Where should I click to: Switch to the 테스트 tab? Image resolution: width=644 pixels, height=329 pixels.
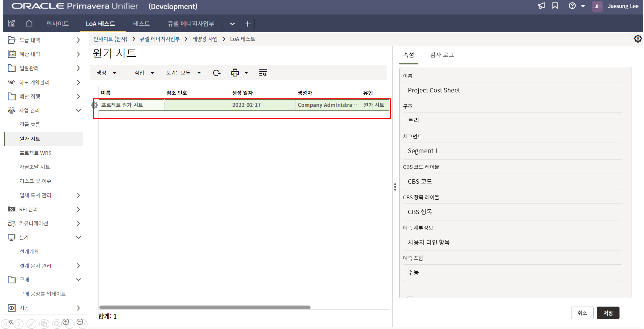tap(141, 24)
